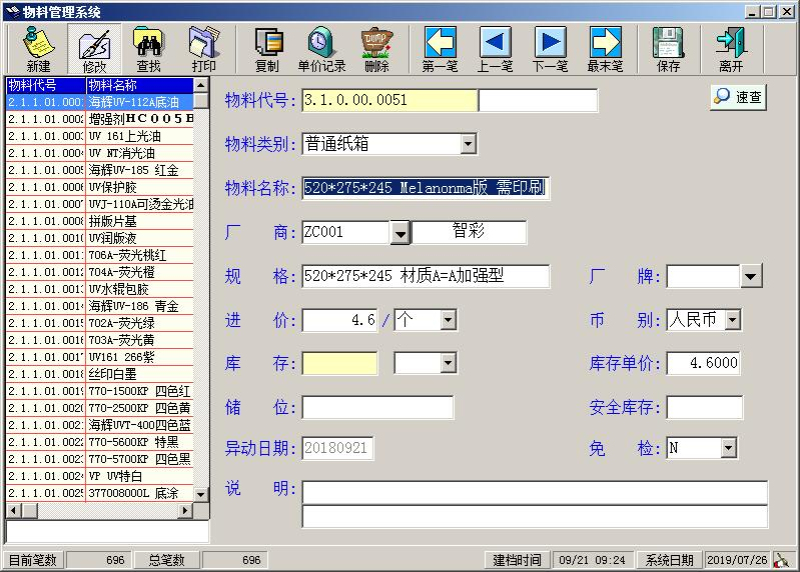
Task: Expand the 币别 currency dropdown
Action: tap(732, 320)
